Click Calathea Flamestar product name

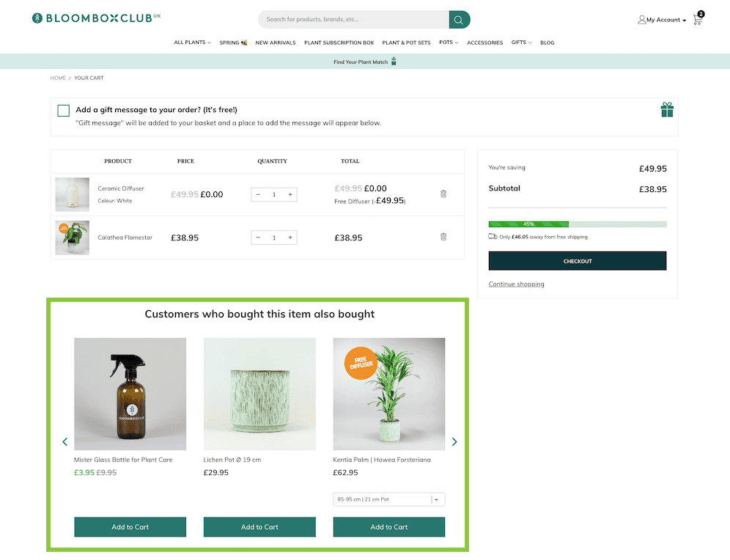click(125, 237)
